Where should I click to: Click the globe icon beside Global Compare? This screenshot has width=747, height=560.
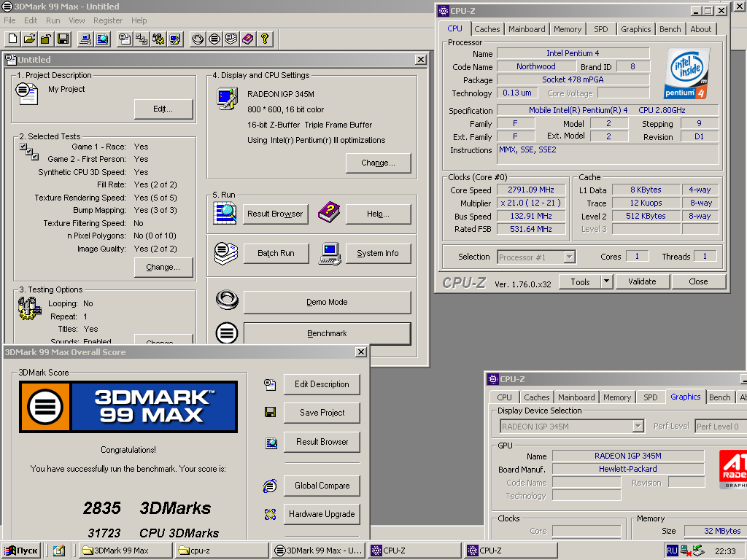(270, 486)
